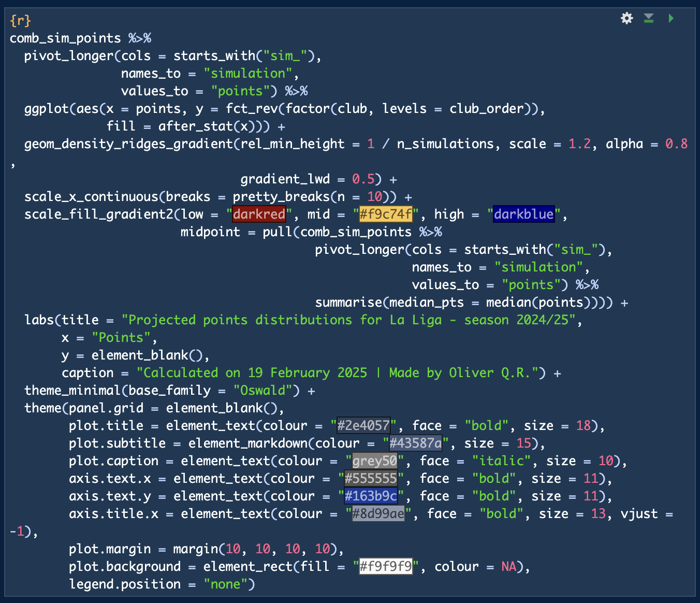Viewport: 700px width, 603px height.
Task: Click on comb_sim_points in first line
Action: pyautogui.click(x=65, y=38)
